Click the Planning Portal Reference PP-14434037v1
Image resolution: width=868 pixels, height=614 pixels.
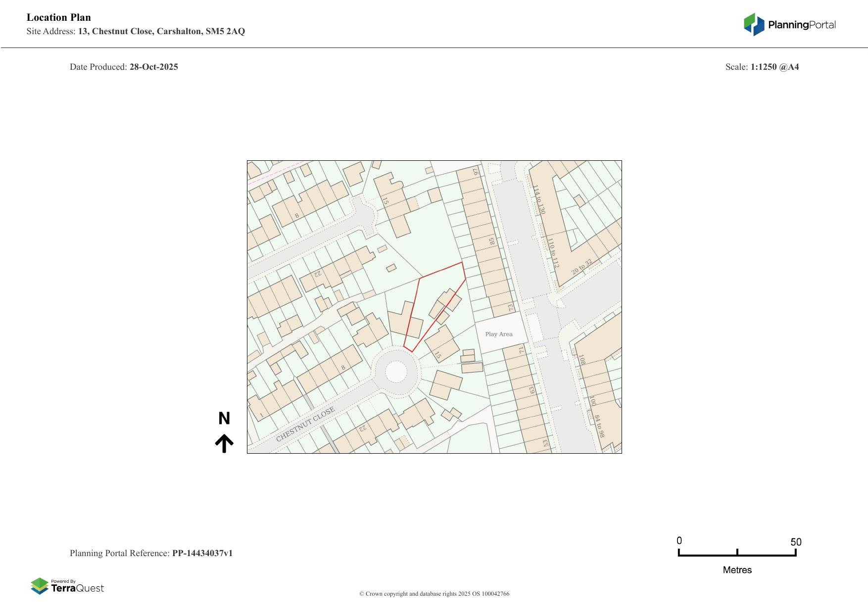pyautogui.click(x=151, y=553)
